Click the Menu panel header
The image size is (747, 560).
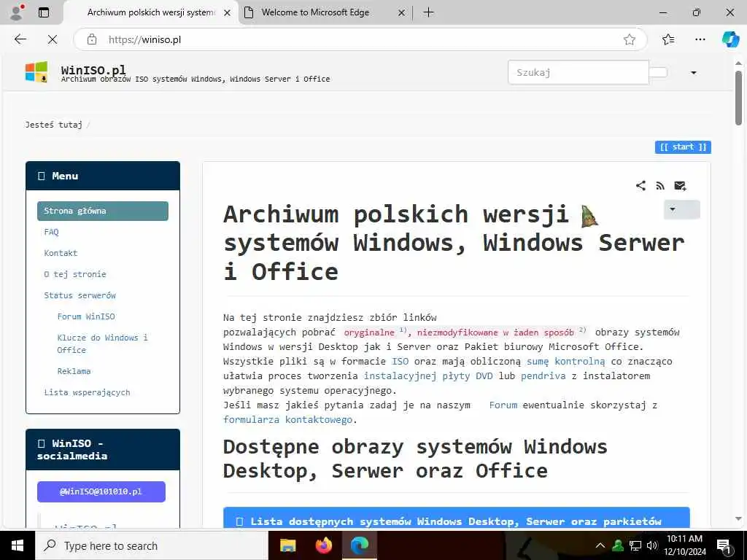click(102, 176)
